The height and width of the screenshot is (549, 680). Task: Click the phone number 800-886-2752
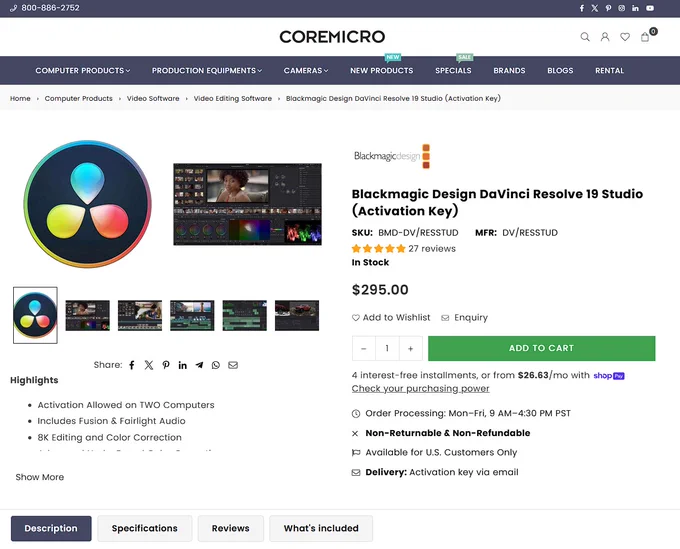coord(50,8)
